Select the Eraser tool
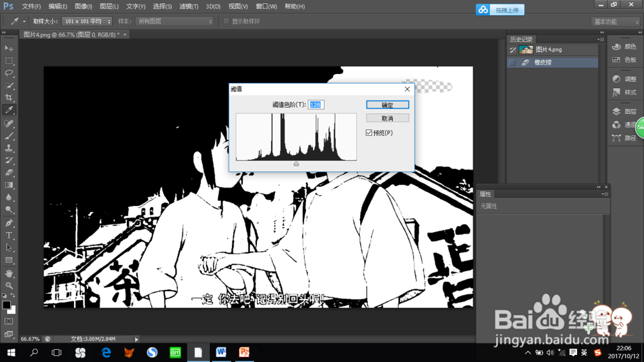The width and height of the screenshot is (644, 362). [x=8, y=173]
